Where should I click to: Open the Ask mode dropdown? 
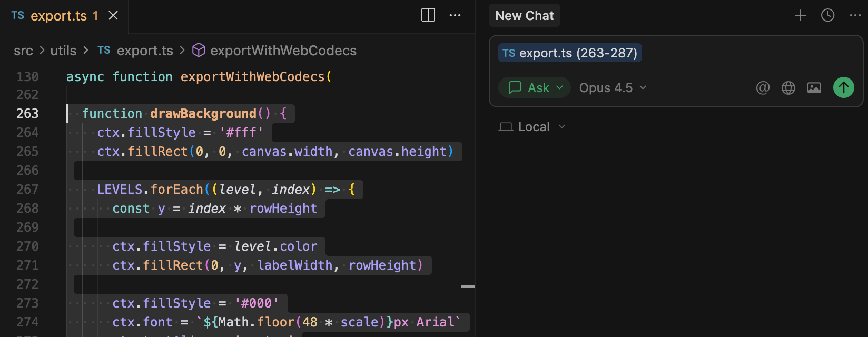point(535,88)
